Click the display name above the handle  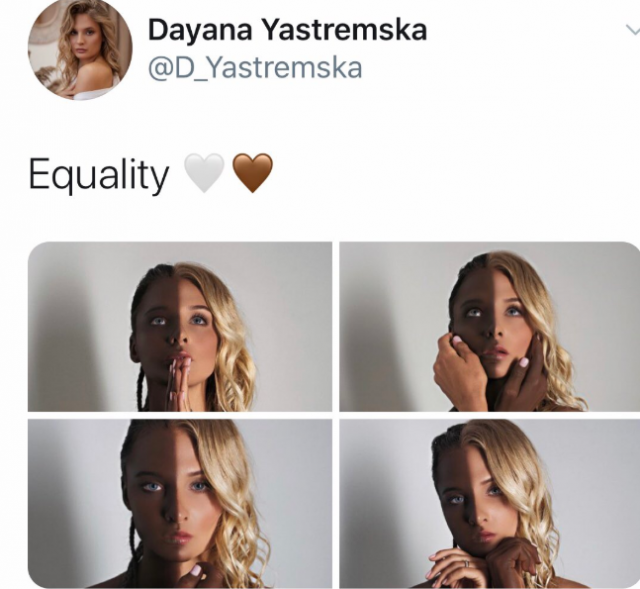click(287, 30)
